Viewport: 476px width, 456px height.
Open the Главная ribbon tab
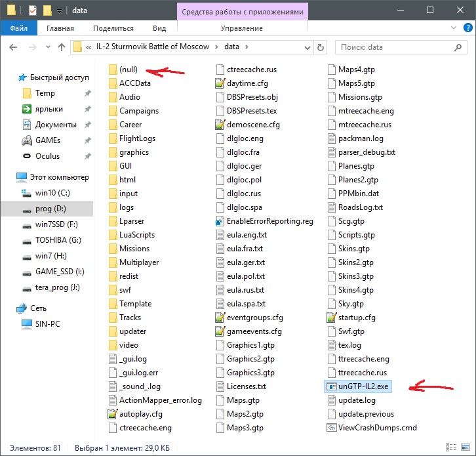[60, 28]
